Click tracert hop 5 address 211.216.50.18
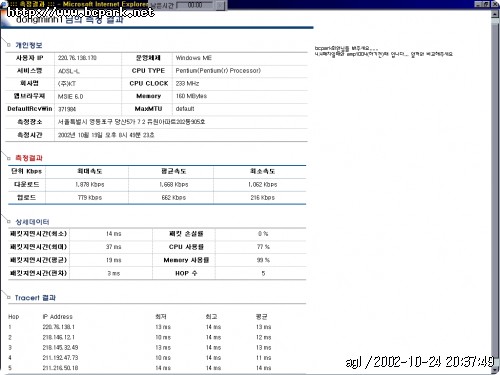The image size is (500, 375). pyautogui.click(x=60, y=368)
